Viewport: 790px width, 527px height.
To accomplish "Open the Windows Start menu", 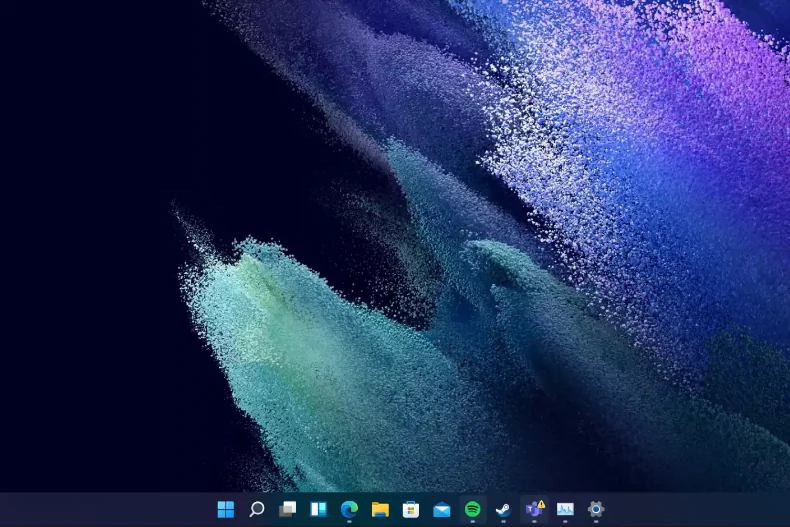I will 226,509.
